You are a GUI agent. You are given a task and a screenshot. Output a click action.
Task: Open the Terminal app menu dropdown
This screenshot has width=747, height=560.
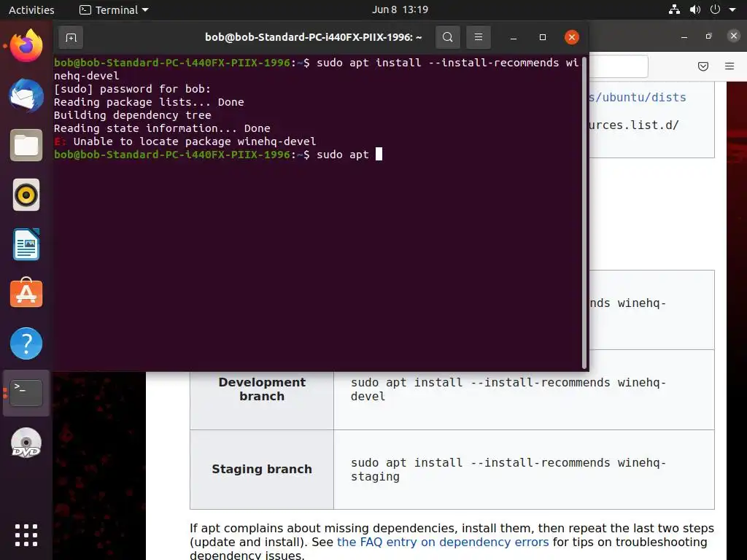click(x=114, y=9)
